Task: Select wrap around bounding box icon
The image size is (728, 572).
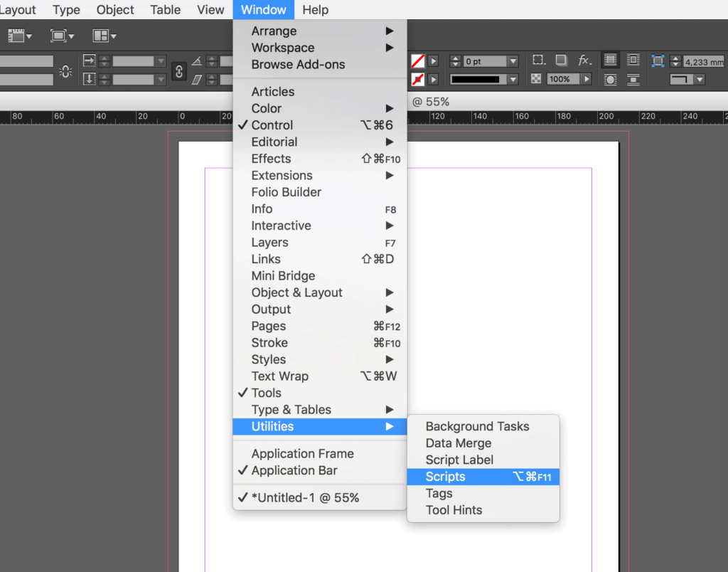Action: pos(633,60)
